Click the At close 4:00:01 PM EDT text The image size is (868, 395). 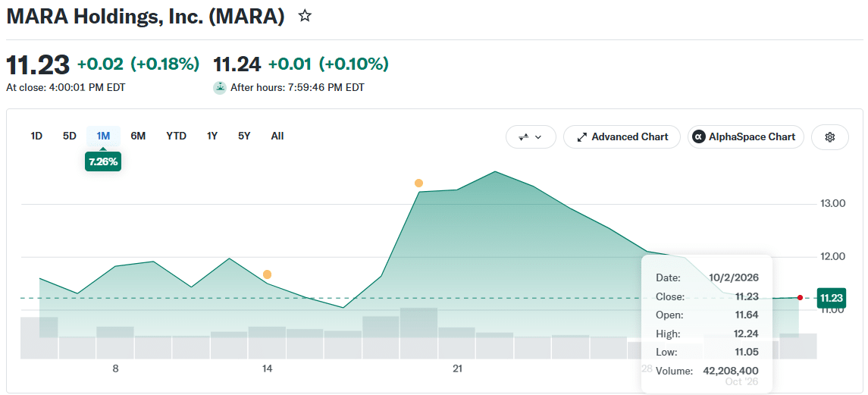tap(65, 87)
